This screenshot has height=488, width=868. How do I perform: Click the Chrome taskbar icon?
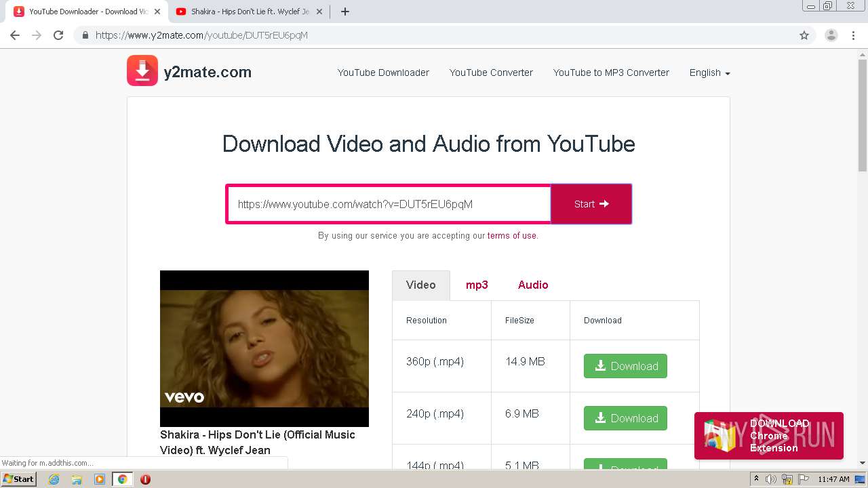coord(122,479)
